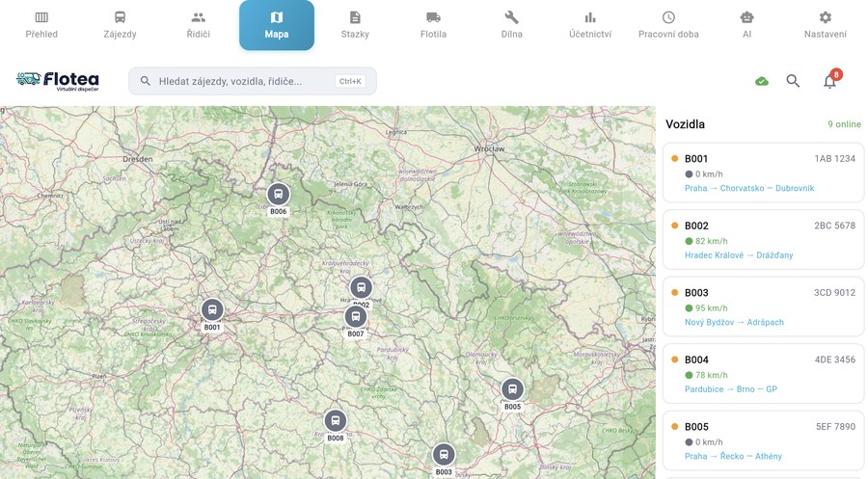Open the B002 vehicle card
This screenshot has width=868, height=479.
coord(764,239)
